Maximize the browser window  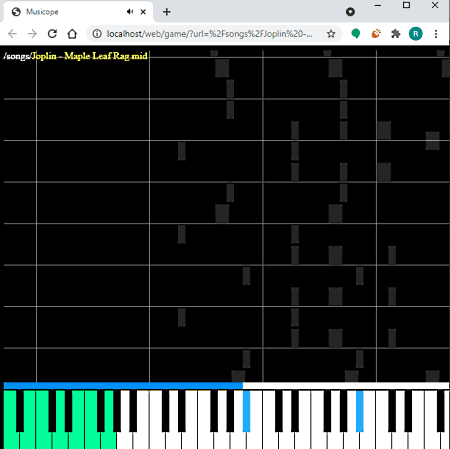pos(406,5)
